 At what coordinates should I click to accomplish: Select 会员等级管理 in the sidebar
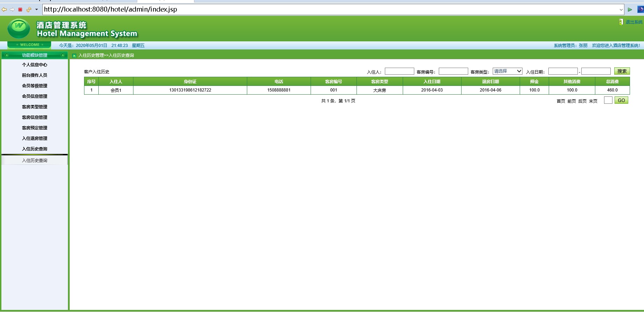[x=35, y=86]
